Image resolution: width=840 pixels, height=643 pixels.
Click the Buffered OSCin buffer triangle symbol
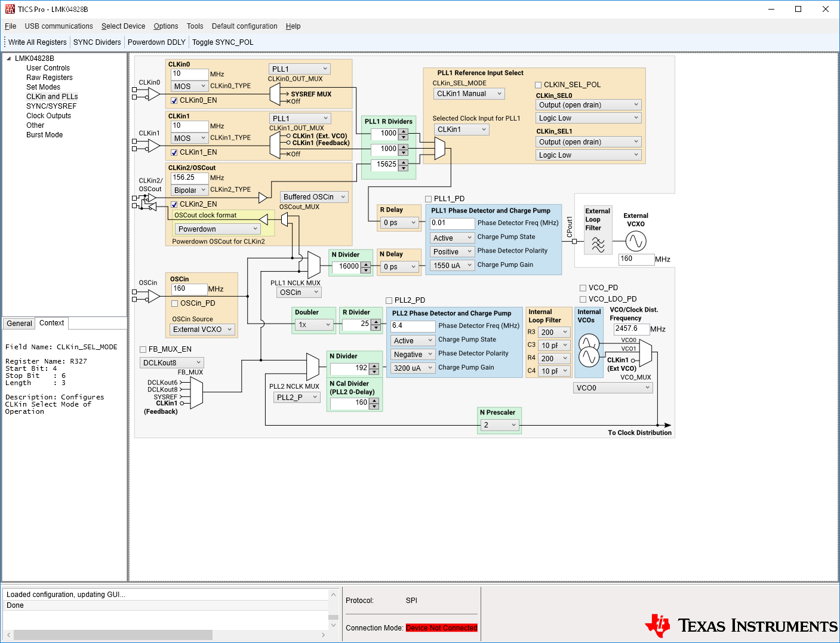point(263,198)
